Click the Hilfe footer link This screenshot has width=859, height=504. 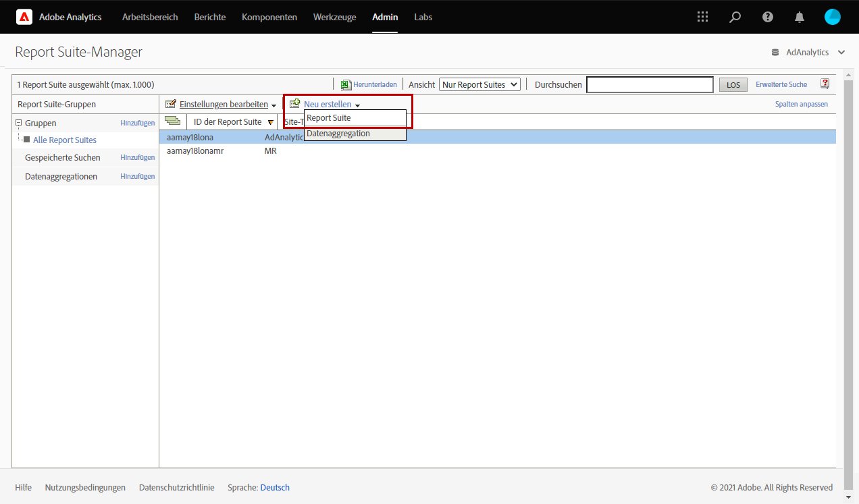(x=23, y=488)
